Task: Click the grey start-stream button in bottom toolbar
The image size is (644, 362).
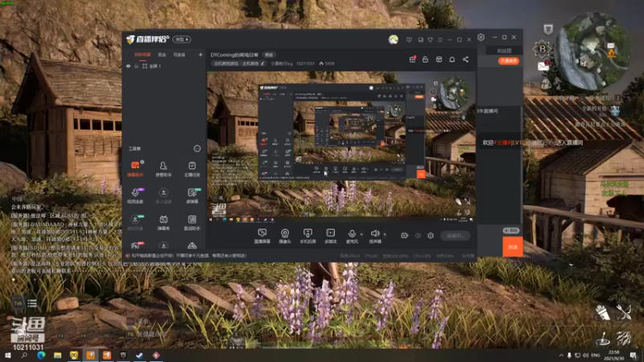Action: click(x=455, y=236)
